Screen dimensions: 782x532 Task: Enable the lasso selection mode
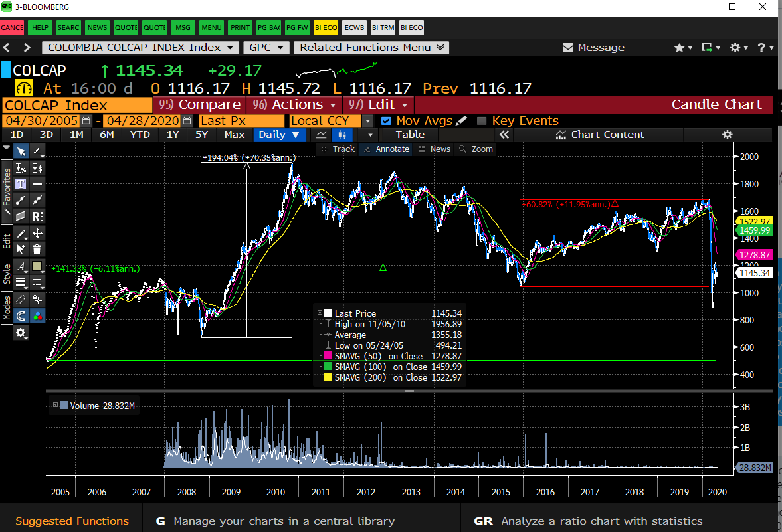coord(21,299)
